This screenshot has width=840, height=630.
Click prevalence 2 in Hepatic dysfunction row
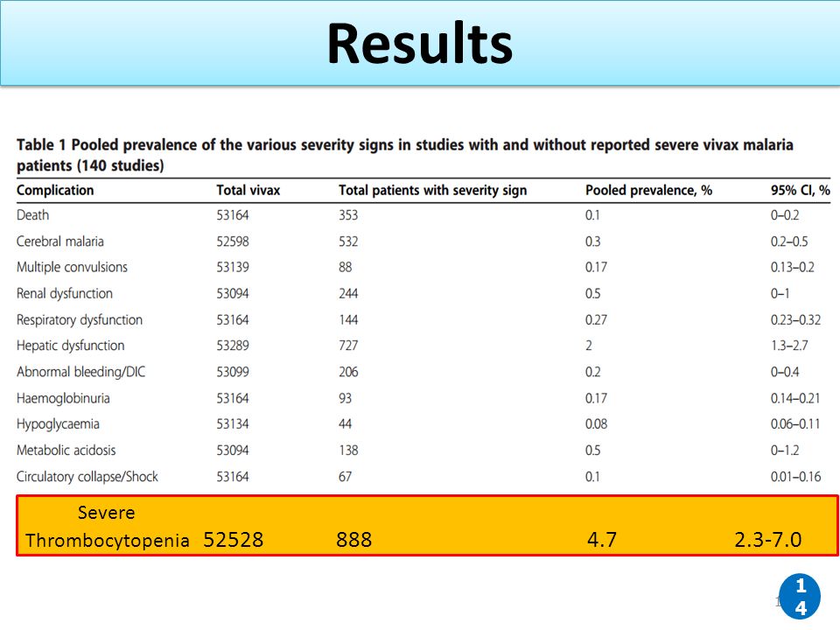click(x=589, y=346)
